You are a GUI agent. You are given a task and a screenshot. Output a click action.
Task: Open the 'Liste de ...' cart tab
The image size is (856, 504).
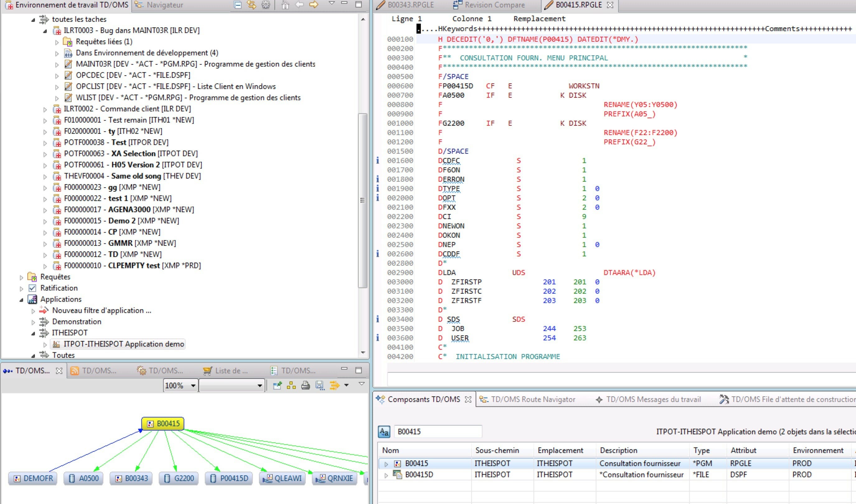(x=225, y=371)
